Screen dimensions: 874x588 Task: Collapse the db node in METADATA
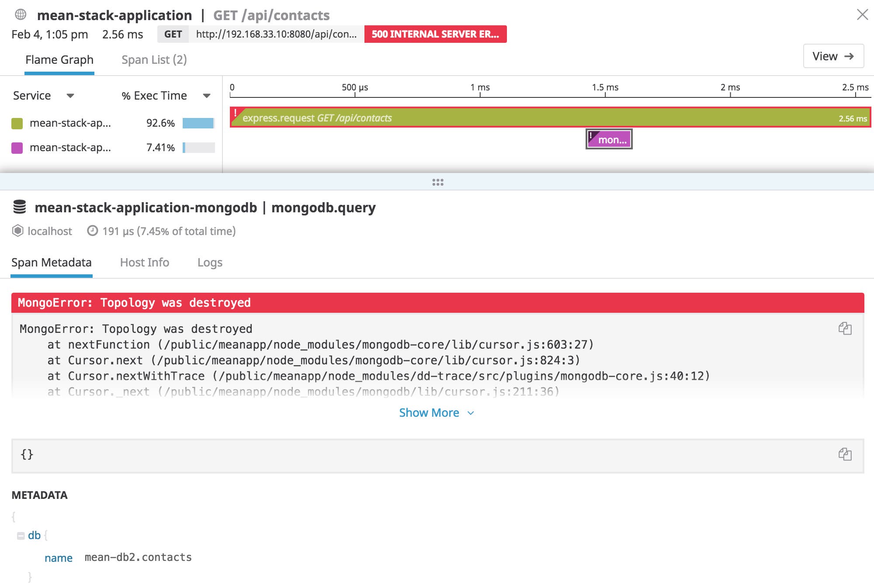tap(21, 534)
